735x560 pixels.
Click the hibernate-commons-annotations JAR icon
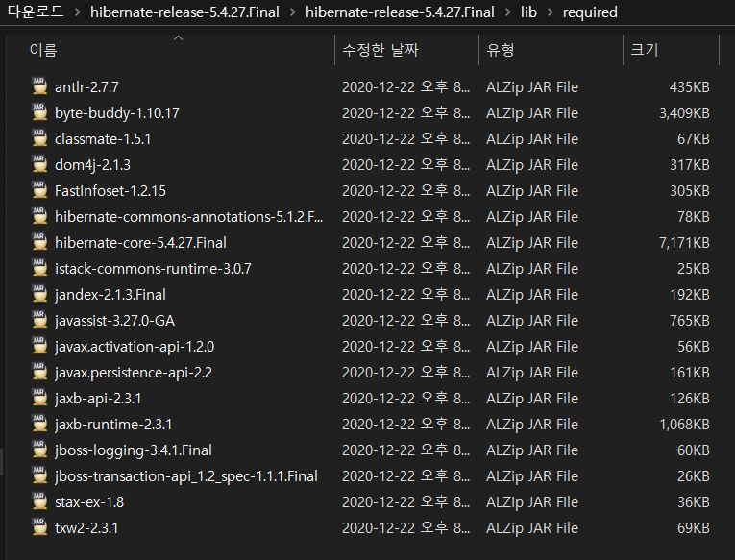39,216
